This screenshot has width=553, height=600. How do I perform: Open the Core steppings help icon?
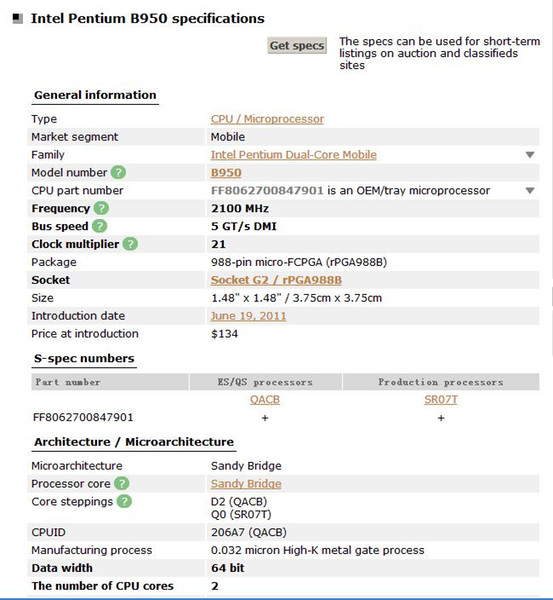[124, 501]
